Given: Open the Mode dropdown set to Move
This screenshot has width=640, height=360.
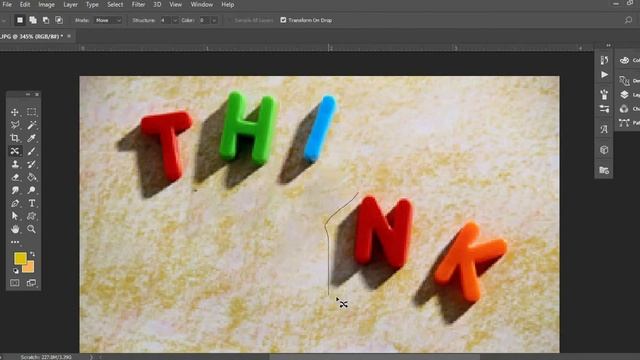Looking at the screenshot, I should (108, 20).
